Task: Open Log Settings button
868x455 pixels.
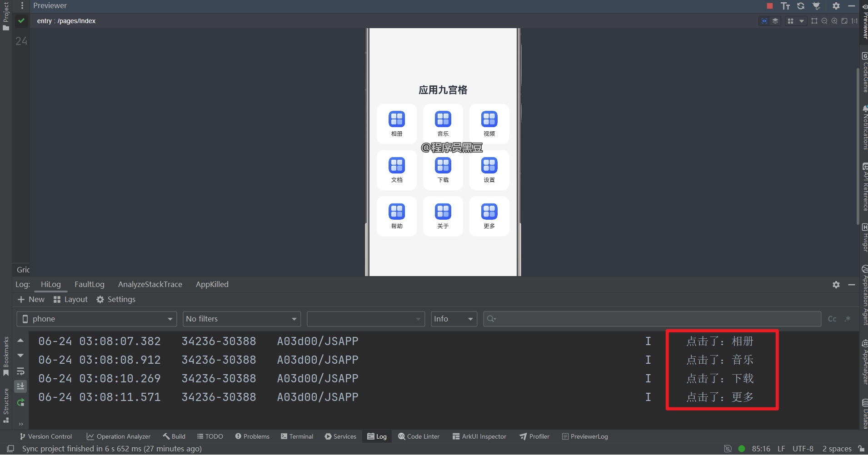Action: coord(116,299)
